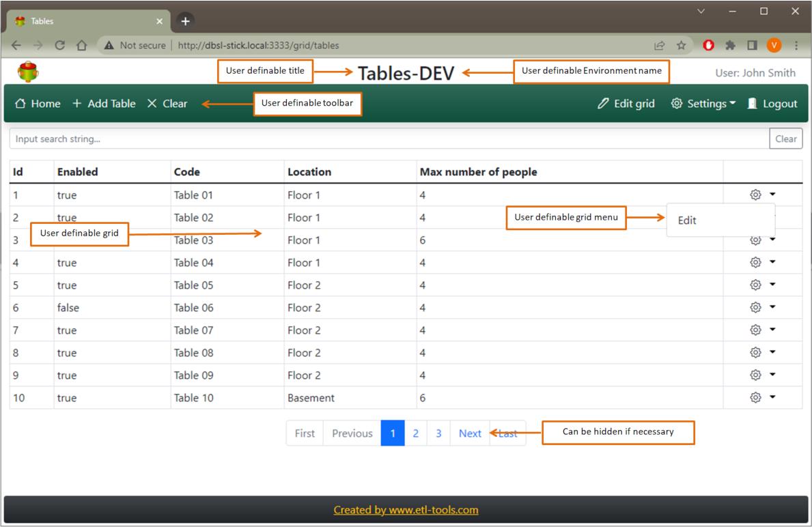Screen dimensions: 812x527
Task: Click the search box Clear button
Action: [x=785, y=139]
